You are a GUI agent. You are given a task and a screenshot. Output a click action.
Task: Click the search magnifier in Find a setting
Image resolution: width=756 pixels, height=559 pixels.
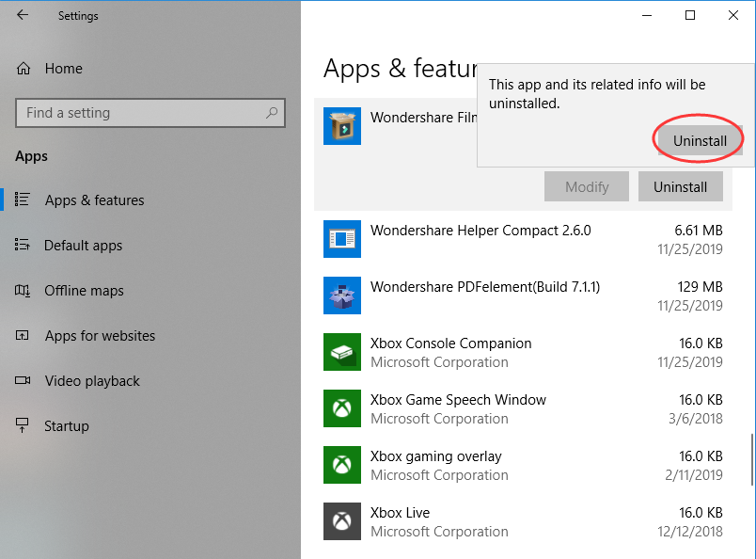272,113
